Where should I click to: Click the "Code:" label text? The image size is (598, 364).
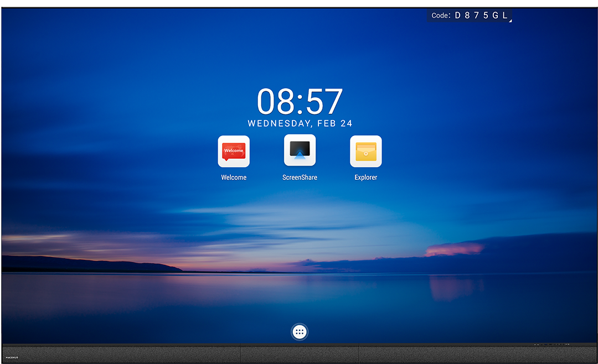(x=441, y=15)
